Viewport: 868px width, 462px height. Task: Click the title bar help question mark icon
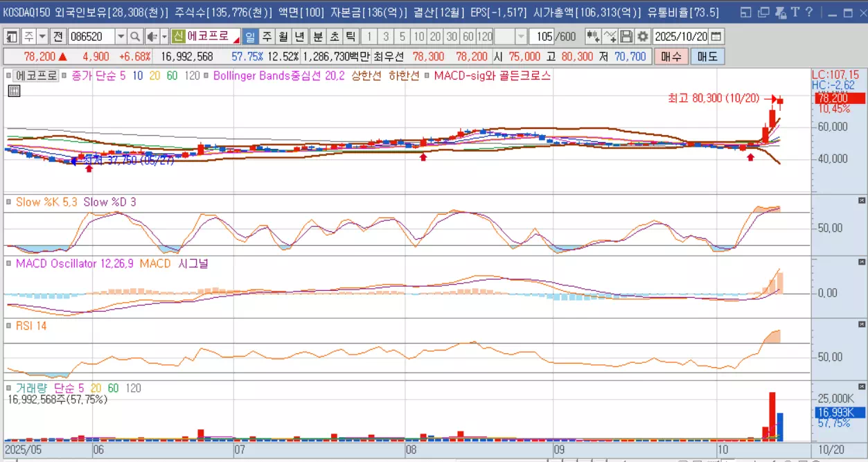click(x=809, y=12)
